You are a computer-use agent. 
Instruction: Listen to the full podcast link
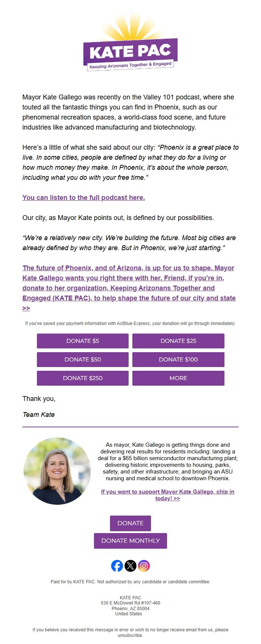(84, 198)
